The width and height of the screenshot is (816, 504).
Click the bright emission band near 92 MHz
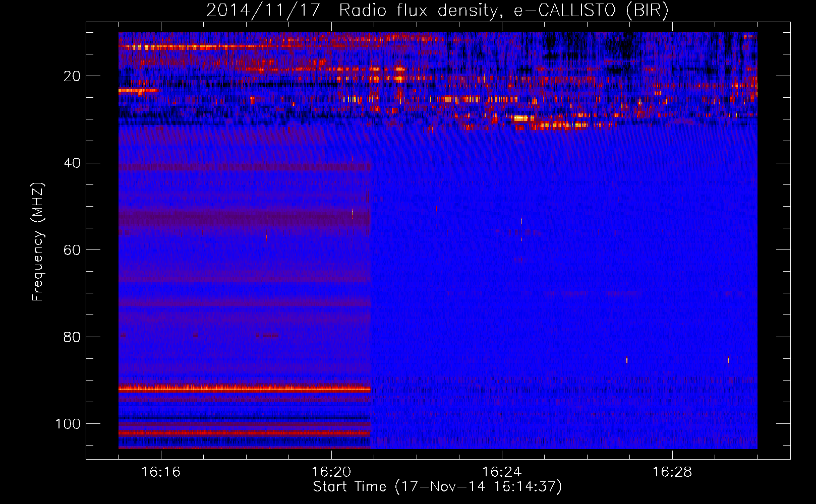[x=245, y=389]
